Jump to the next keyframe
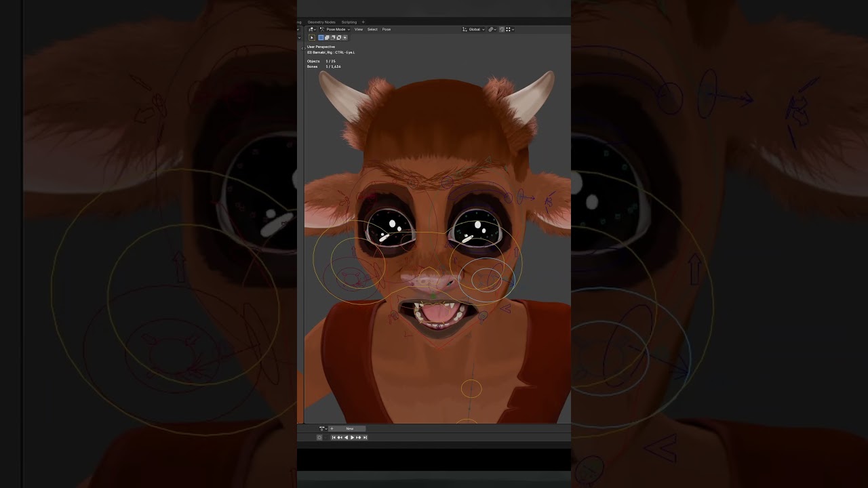Image resolution: width=868 pixels, height=488 pixels. click(x=359, y=437)
